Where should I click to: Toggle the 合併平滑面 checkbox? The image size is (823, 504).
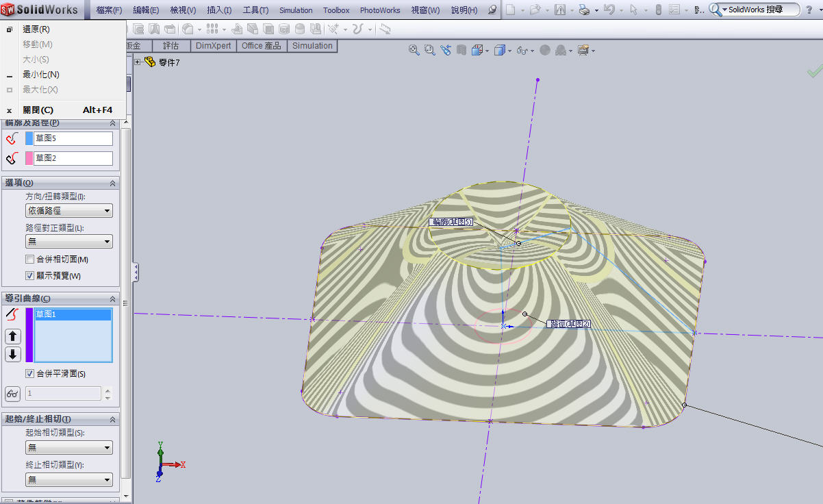[29, 374]
